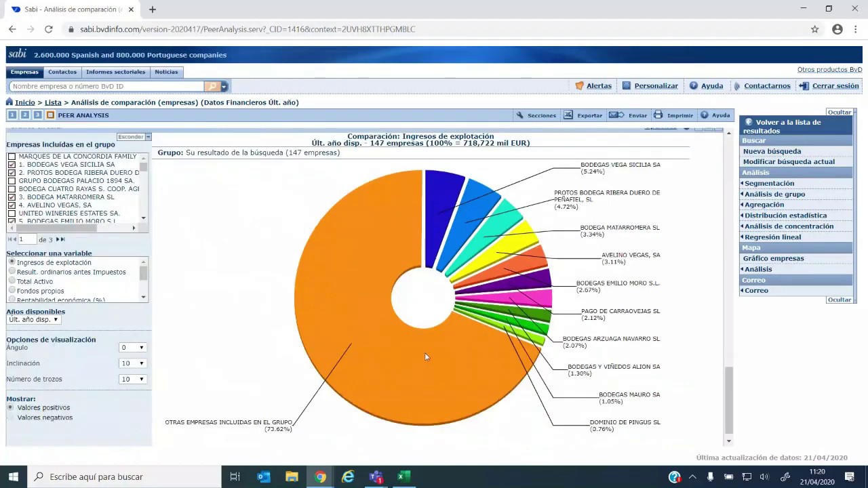This screenshot has width=868, height=488.
Task: Click the Alertas link
Action: (599, 86)
